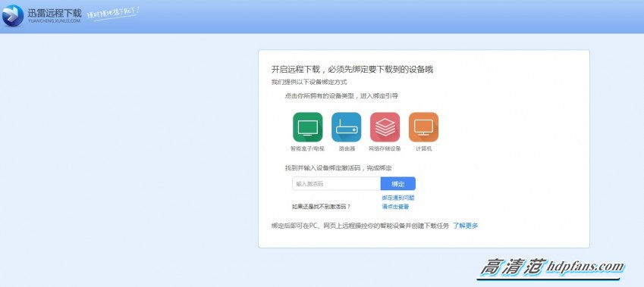Image resolution: width=644 pixels, height=287 pixels.
Task: Open the 了解更多 link
Action: tap(465, 226)
